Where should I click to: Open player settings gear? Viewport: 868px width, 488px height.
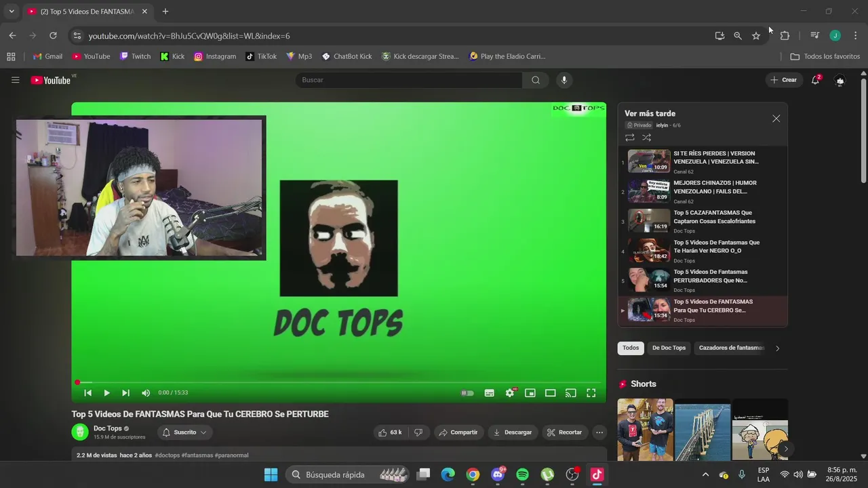(510, 393)
